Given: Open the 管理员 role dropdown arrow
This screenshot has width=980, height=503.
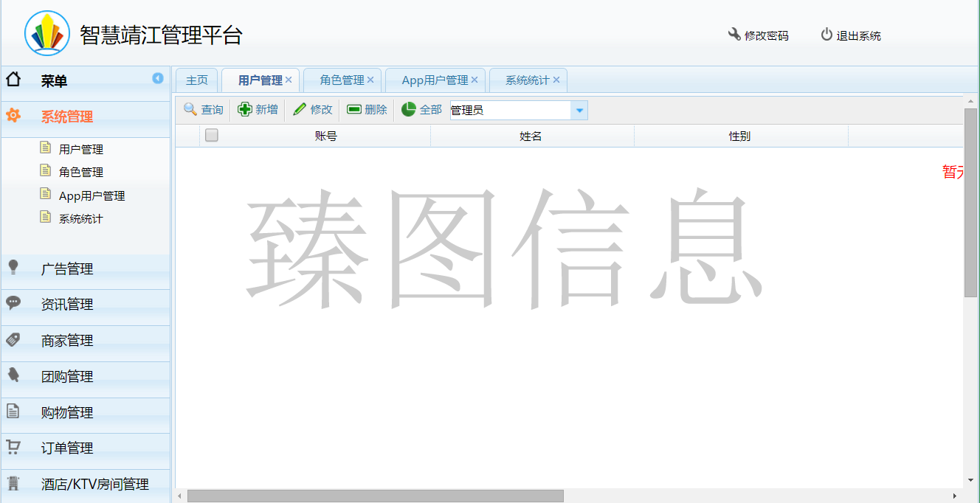Looking at the screenshot, I should tap(579, 111).
